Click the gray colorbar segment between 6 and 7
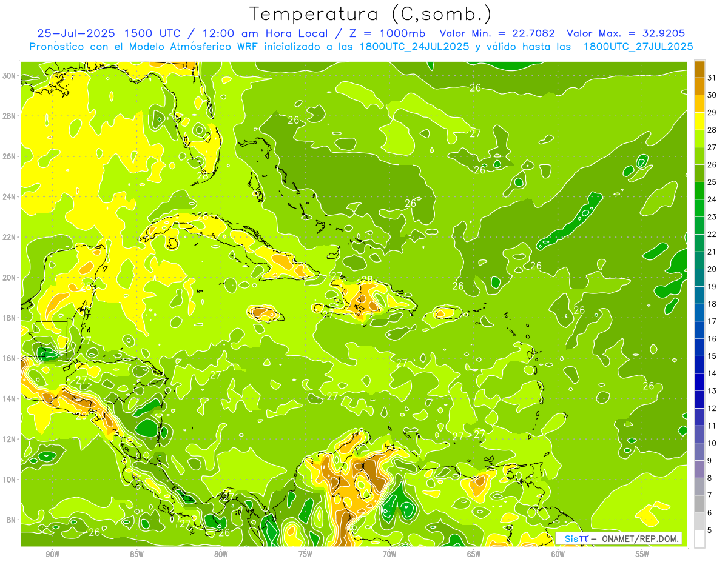The image size is (728, 562). pos(699,504)
